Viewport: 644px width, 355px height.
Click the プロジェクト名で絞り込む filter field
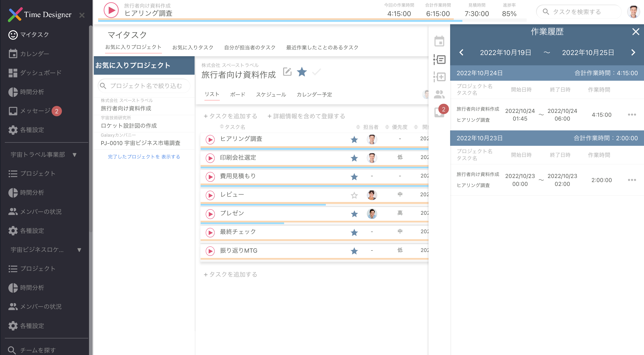(x=146, y=86)
